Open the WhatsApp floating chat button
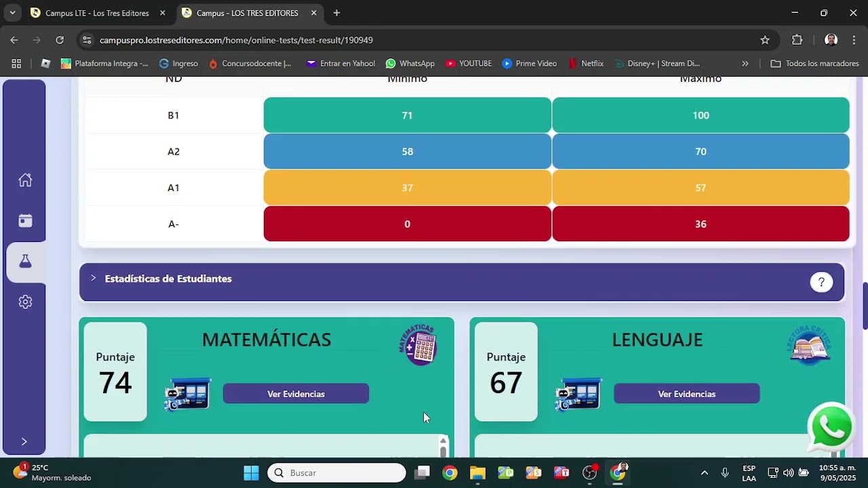Image resolution: width=868 pixels, height=488 pixels. [x=831, y=428]
